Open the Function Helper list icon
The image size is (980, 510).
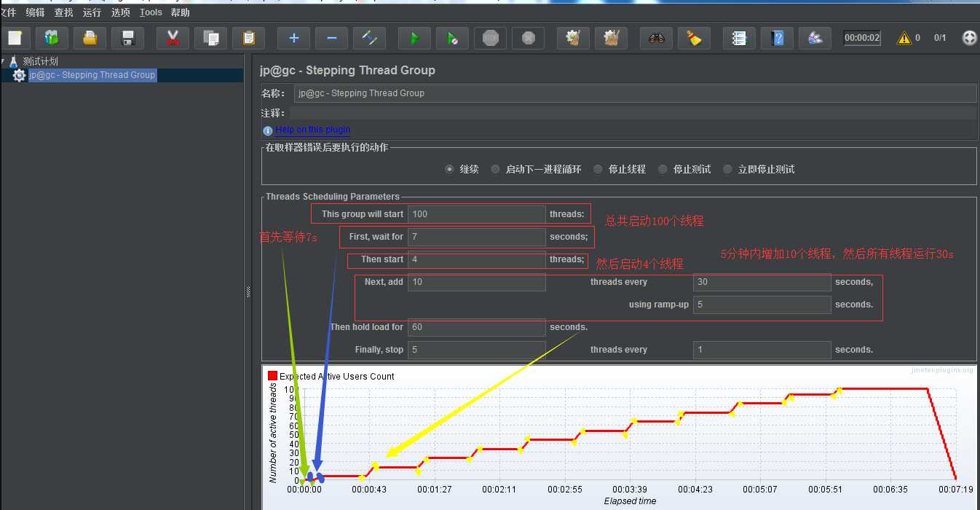[739, 38]
